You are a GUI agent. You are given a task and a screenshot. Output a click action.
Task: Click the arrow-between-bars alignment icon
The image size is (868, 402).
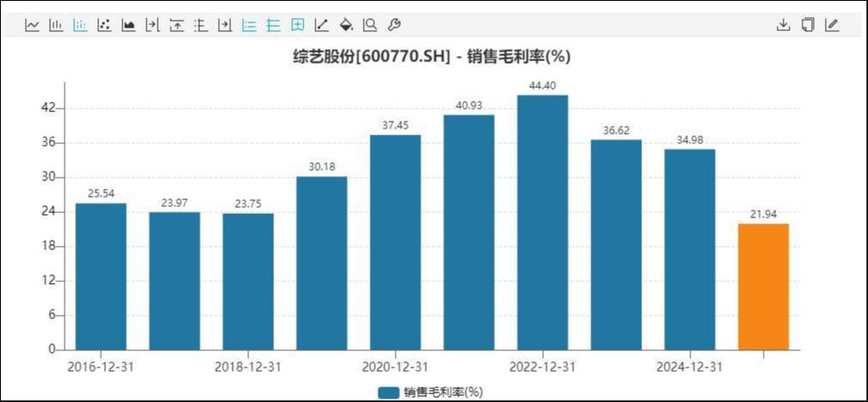coord(153,25)
